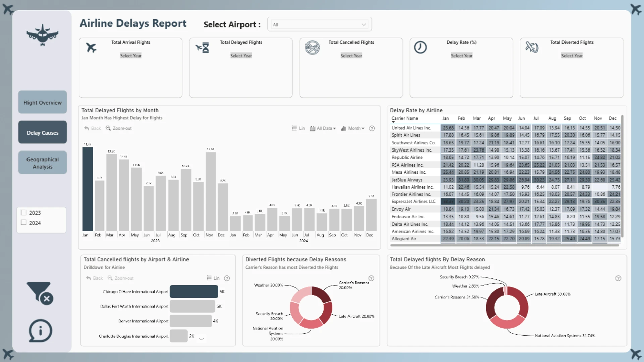
Task: Open help for the Delay Reason donut chart
Action: coord(618,278)
